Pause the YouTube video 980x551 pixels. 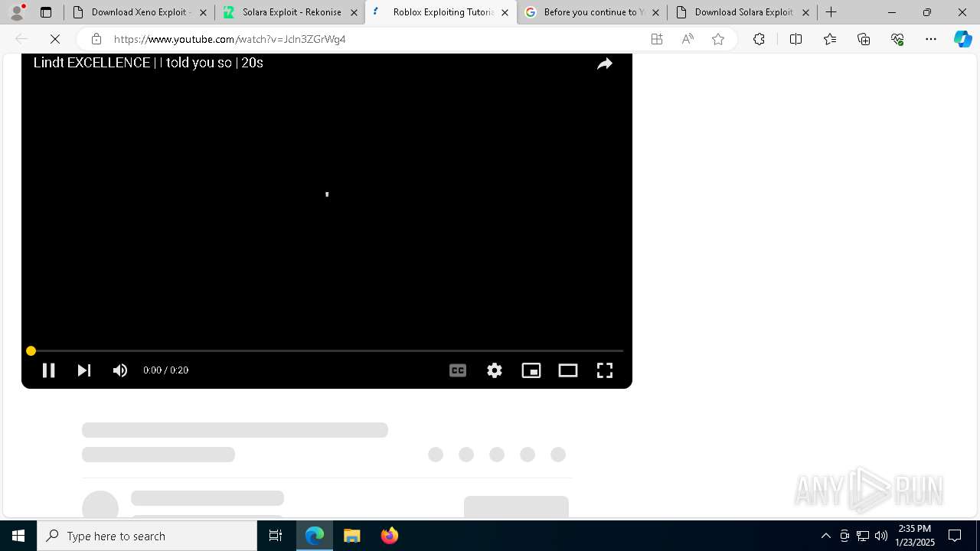(x=48, y=370)
